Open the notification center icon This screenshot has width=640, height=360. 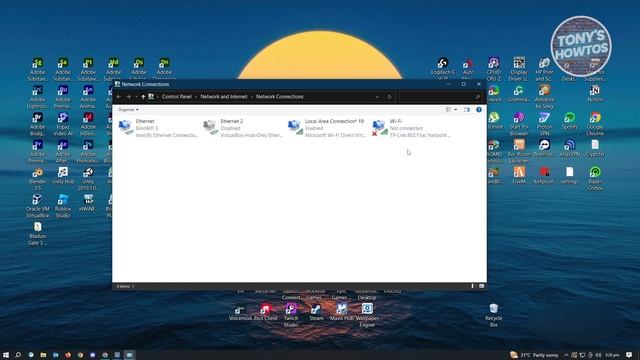coord(629,355)
